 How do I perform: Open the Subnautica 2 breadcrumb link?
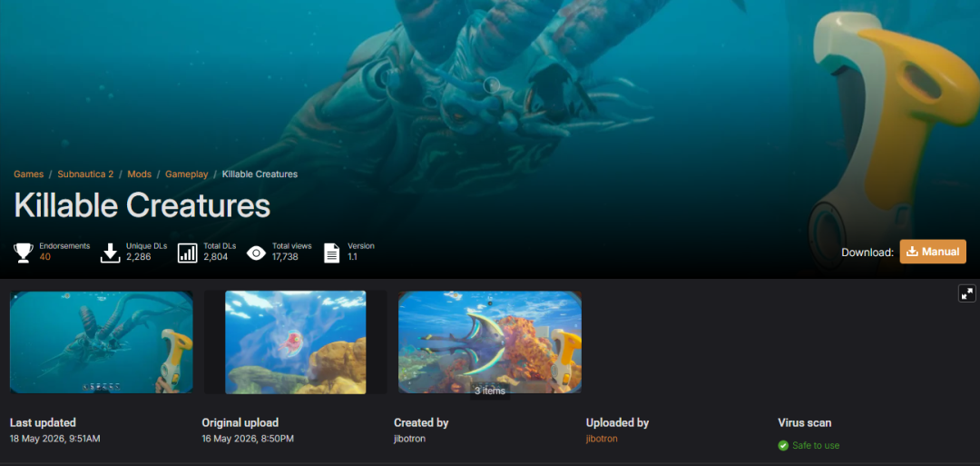tap(85, 174)
